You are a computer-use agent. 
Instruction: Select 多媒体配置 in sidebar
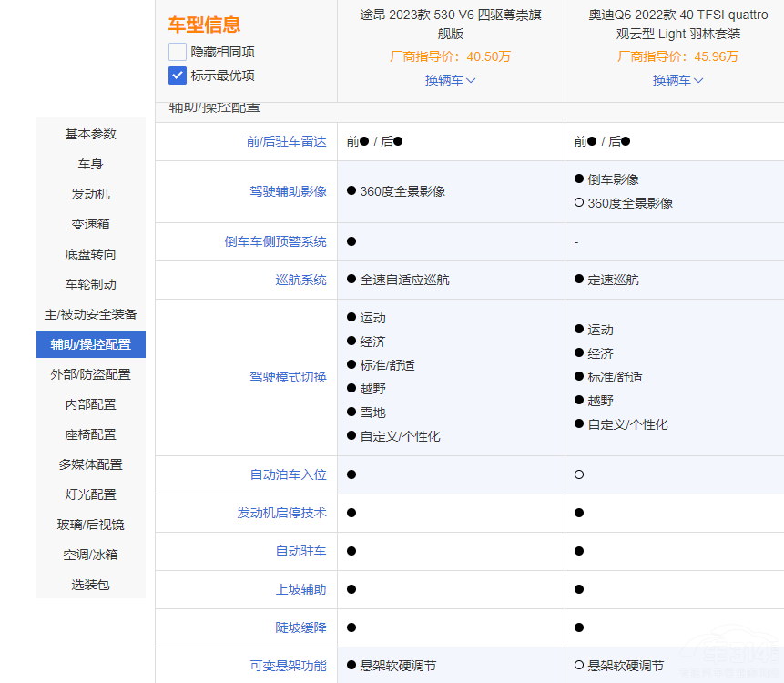pos(91,464)
